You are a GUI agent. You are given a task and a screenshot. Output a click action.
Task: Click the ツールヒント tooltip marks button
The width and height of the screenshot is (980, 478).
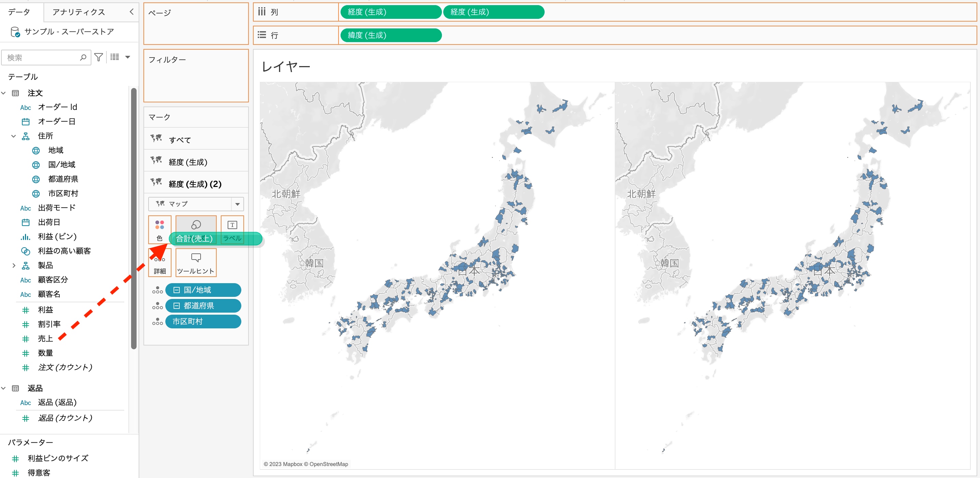[x=196, y=263]
